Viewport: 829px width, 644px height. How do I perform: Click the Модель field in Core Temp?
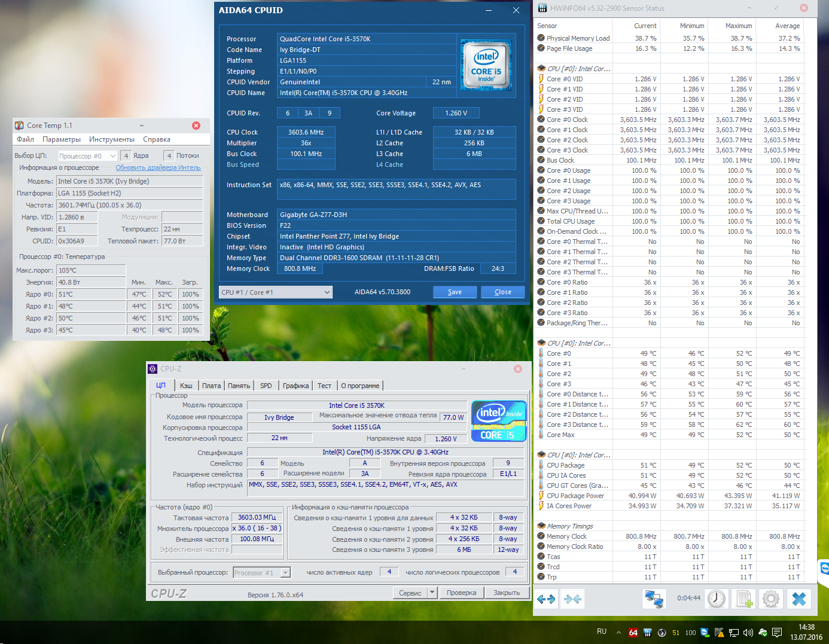(129, 181)
